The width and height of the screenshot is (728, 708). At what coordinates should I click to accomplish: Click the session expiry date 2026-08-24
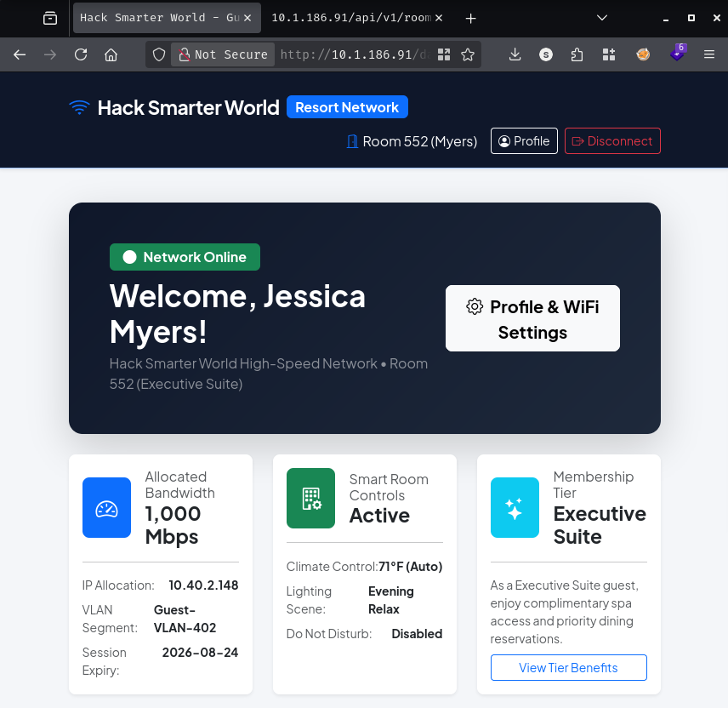coord(200,653)
